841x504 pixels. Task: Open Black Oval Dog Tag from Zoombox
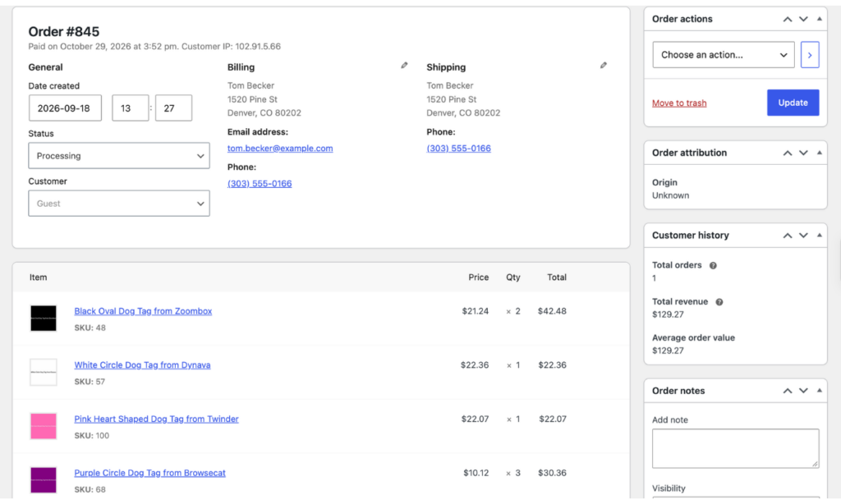143,311
